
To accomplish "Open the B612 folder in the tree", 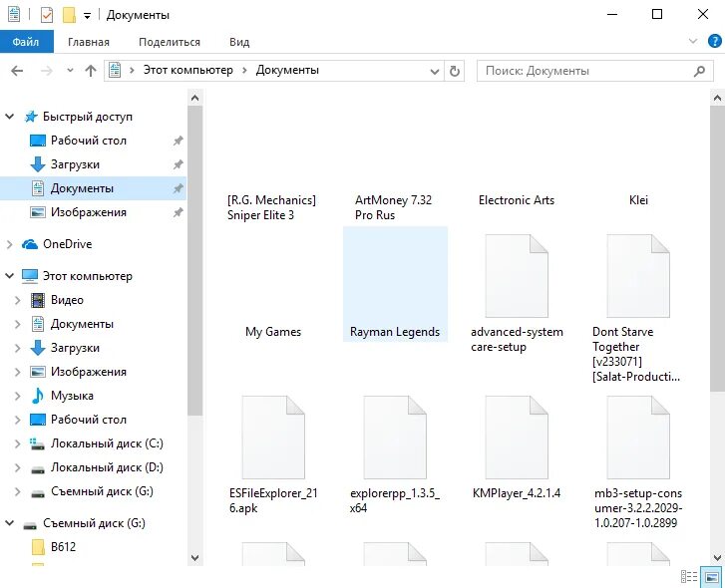I will 64,547.
